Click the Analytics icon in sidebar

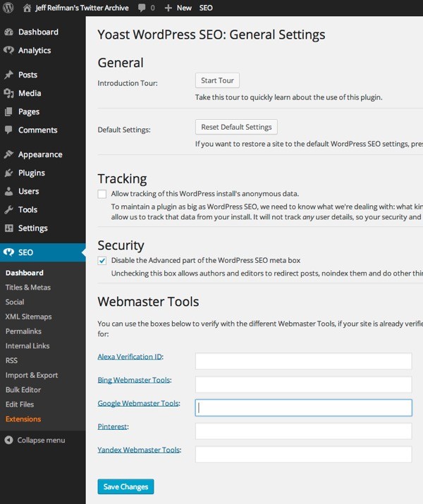point(8,50)
